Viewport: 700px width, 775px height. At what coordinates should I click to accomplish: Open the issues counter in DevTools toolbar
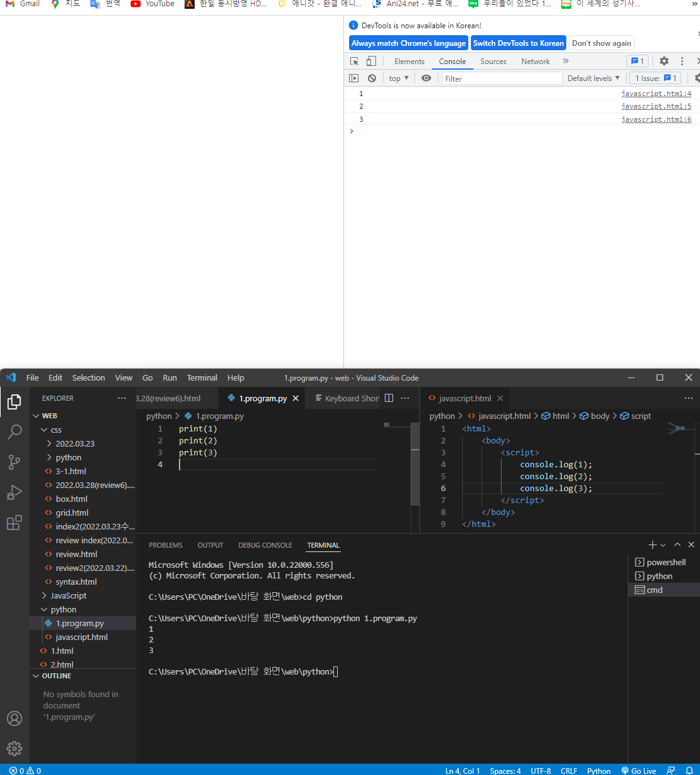pos(637,61)
